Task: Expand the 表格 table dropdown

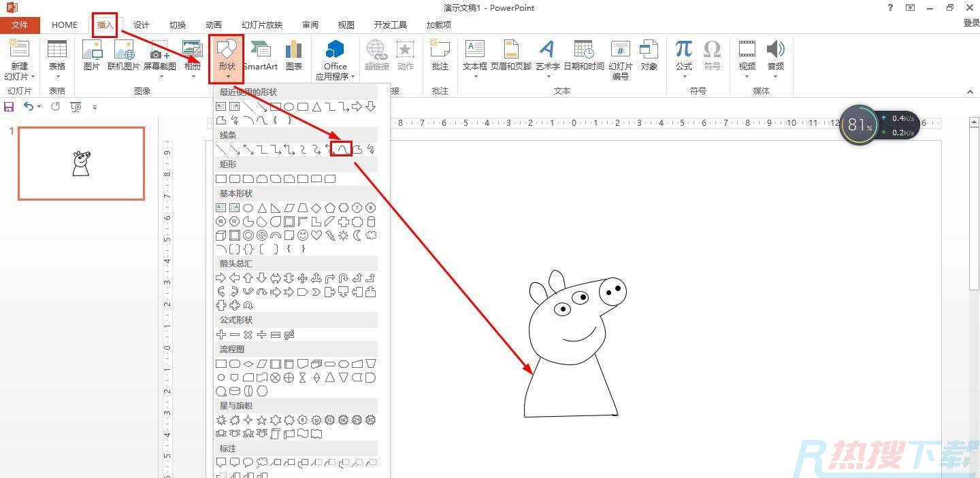Action: click(x=57, y=58)
